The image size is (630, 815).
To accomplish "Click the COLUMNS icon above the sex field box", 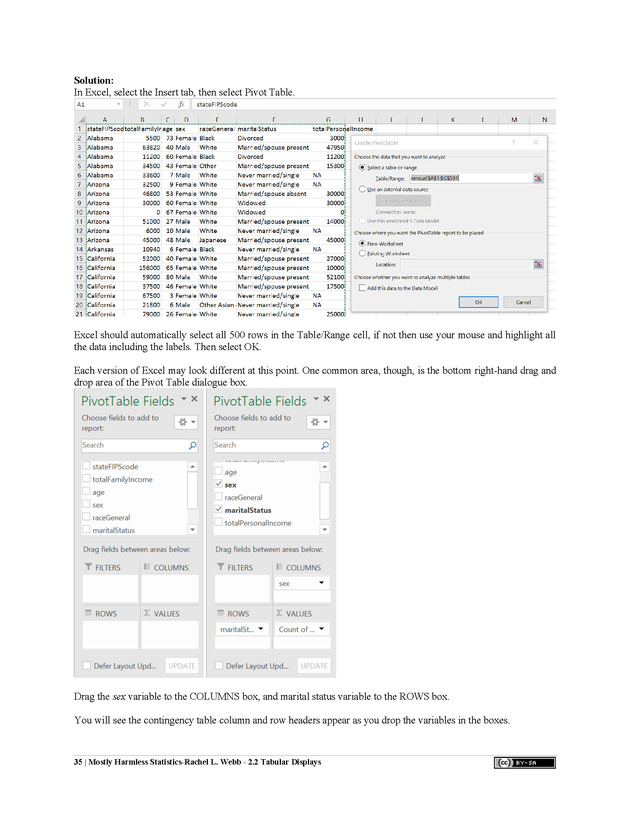I will pyautogui.click(x=279, y=567).
